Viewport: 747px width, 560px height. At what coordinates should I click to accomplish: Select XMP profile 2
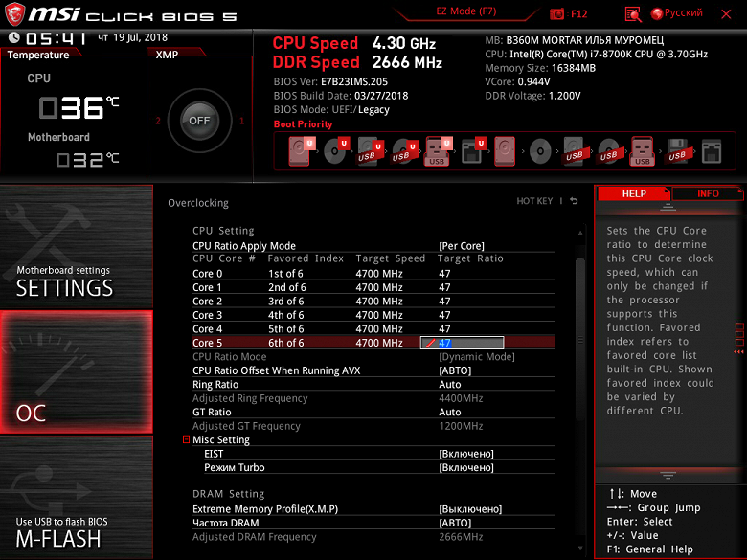(158, 121)
